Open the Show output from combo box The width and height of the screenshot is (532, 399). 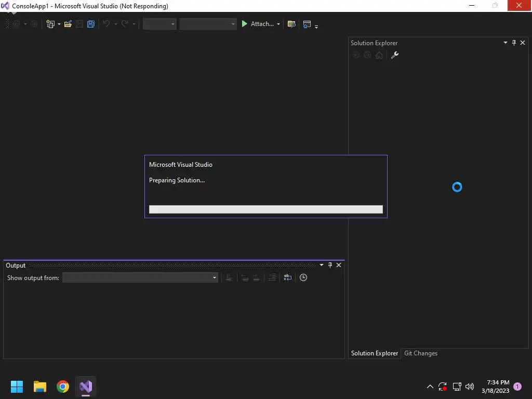pos(140,277)
